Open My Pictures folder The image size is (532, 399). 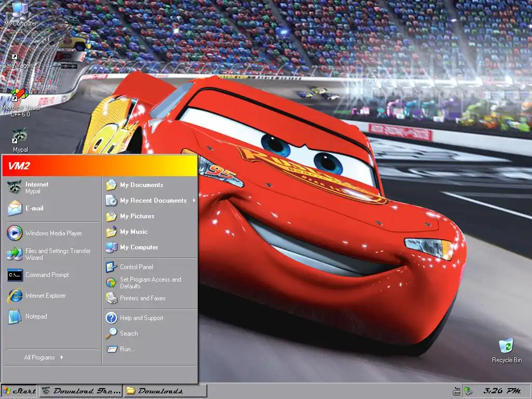coord(150,216)
